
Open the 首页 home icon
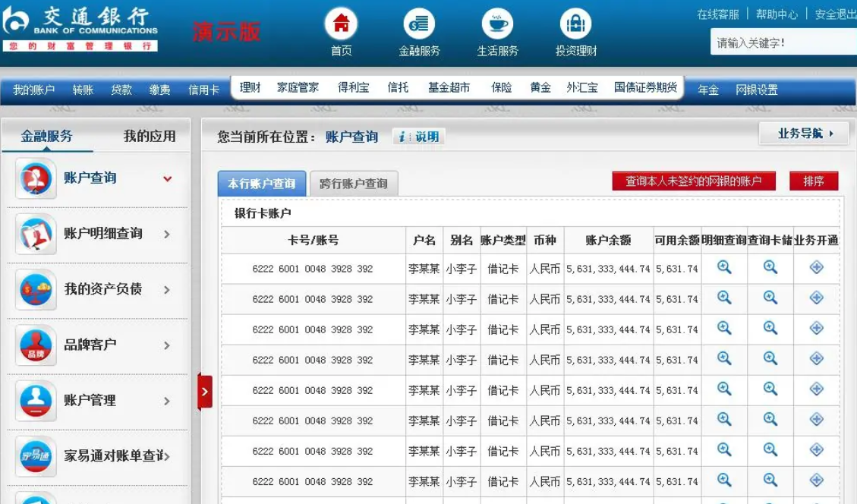click(341, 24)
